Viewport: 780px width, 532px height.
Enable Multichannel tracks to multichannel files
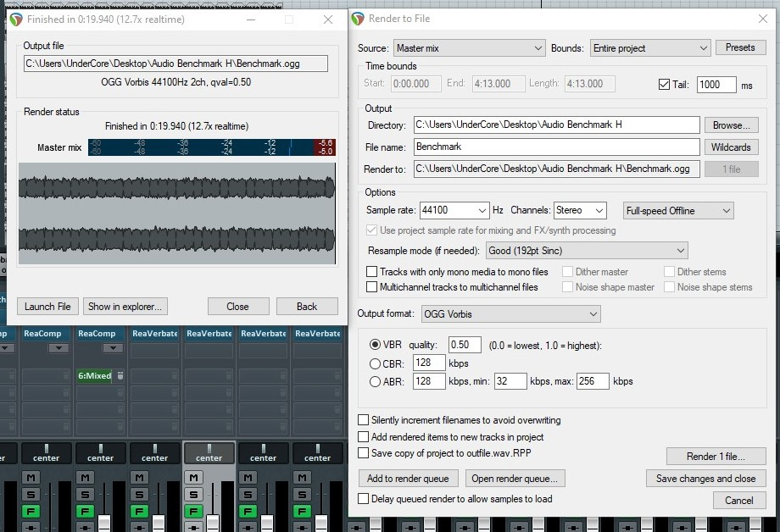tap(371, 287)
